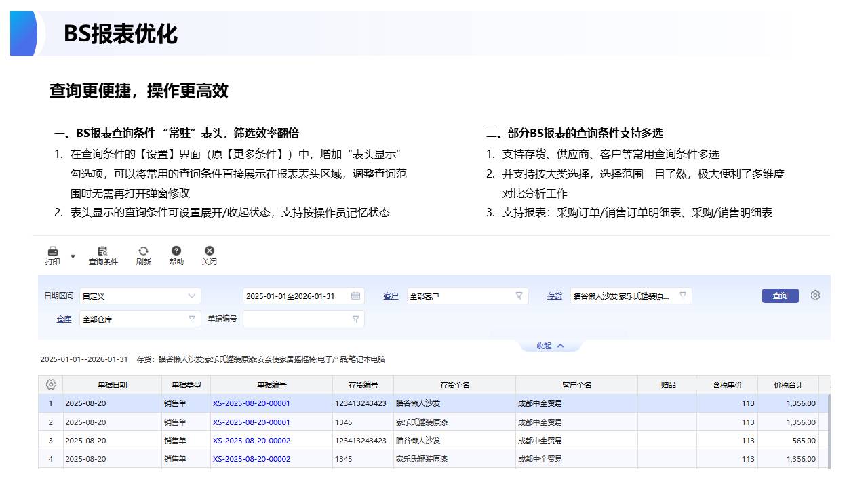Open the Help (帮助) icon
Screen dimensions: 868x488
(x=176, y=251)
